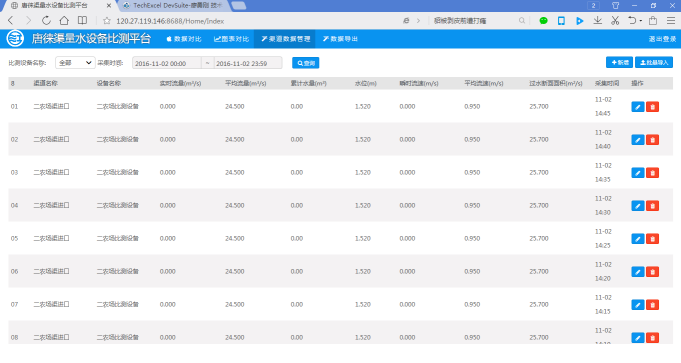Bookmark this page with the star icon
681x363 pixels.
pos(107,21)
